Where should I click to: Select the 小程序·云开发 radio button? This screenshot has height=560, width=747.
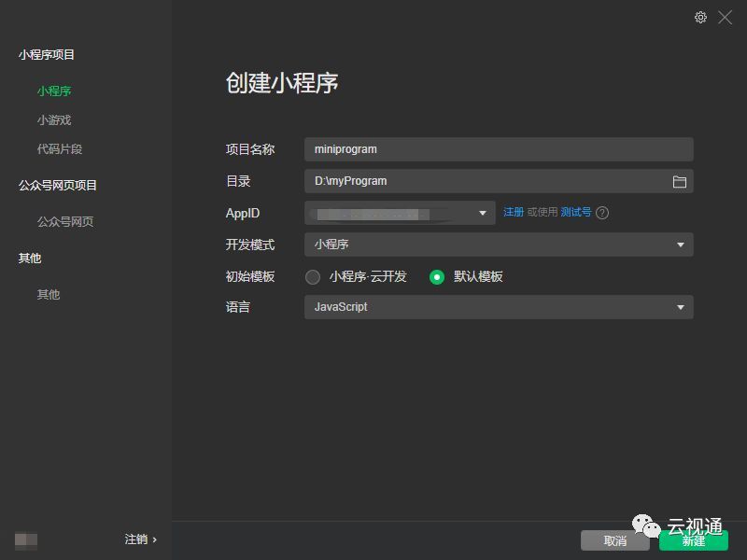314,277
